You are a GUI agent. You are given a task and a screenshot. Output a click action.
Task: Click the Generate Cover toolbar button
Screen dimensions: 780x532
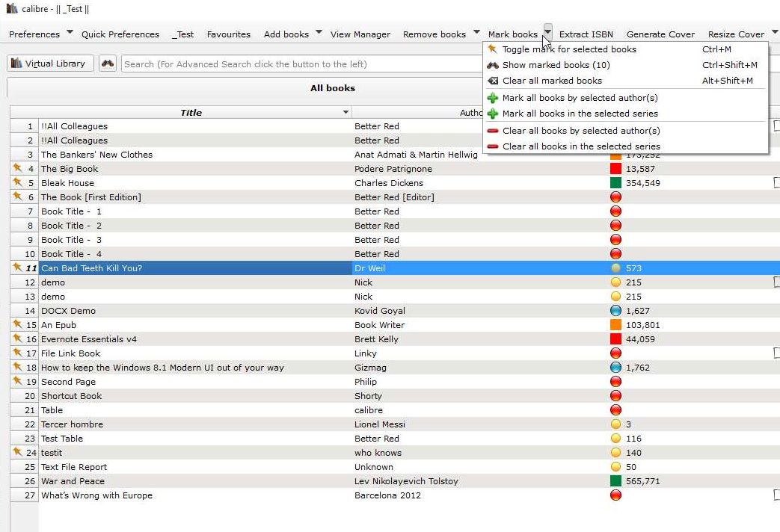660,34
